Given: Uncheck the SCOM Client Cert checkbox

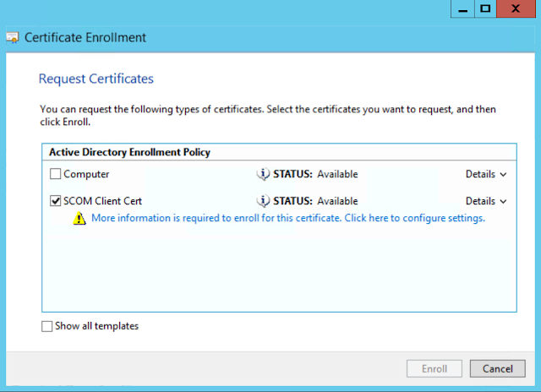Looking at the screenshot, I should point(56,202).
